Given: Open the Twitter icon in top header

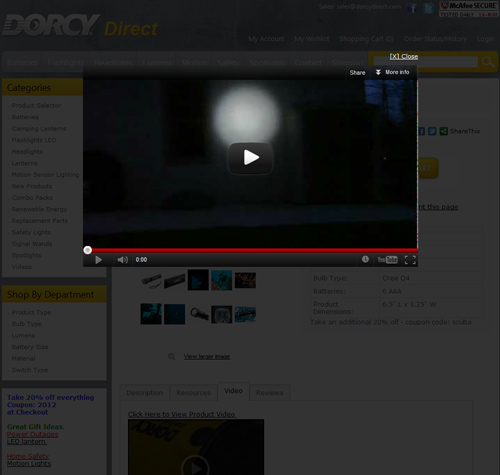Looking at the screenshot, I should 428,8.
